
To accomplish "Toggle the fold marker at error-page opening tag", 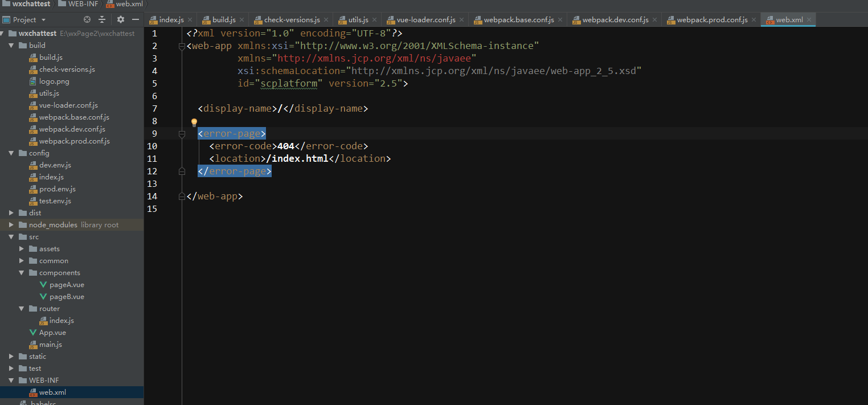I will [182, 134].
